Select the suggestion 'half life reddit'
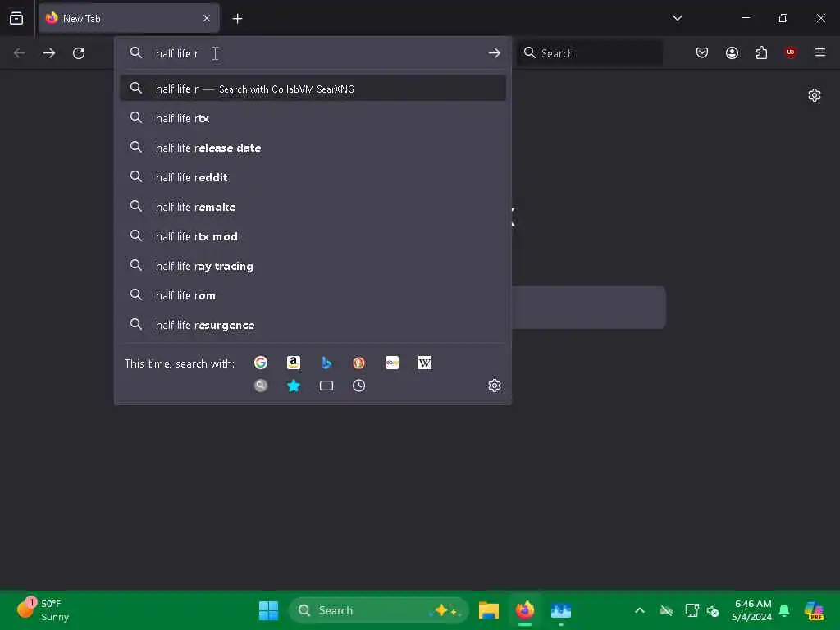Viewport: 840px width, 630px height. tap(313, 177)
